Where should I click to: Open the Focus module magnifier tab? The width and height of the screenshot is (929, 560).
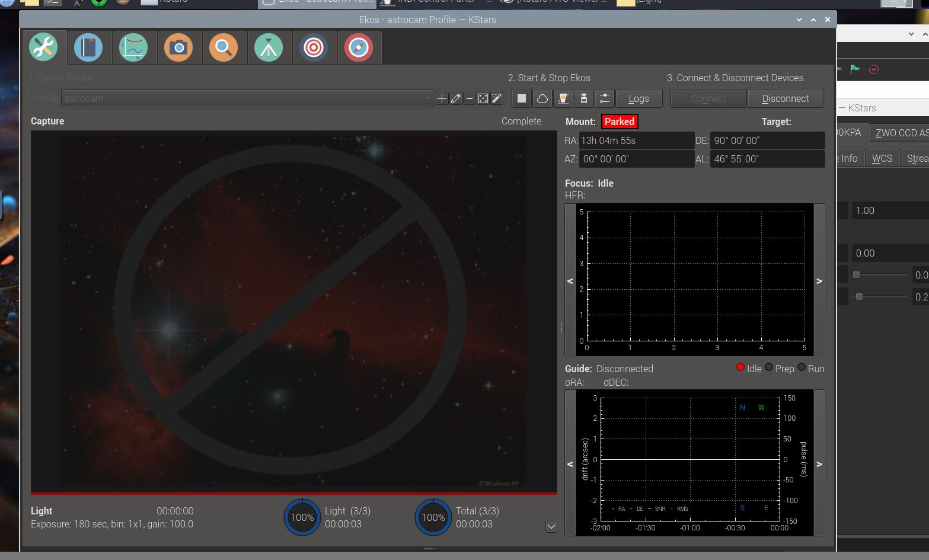(224, 47)
